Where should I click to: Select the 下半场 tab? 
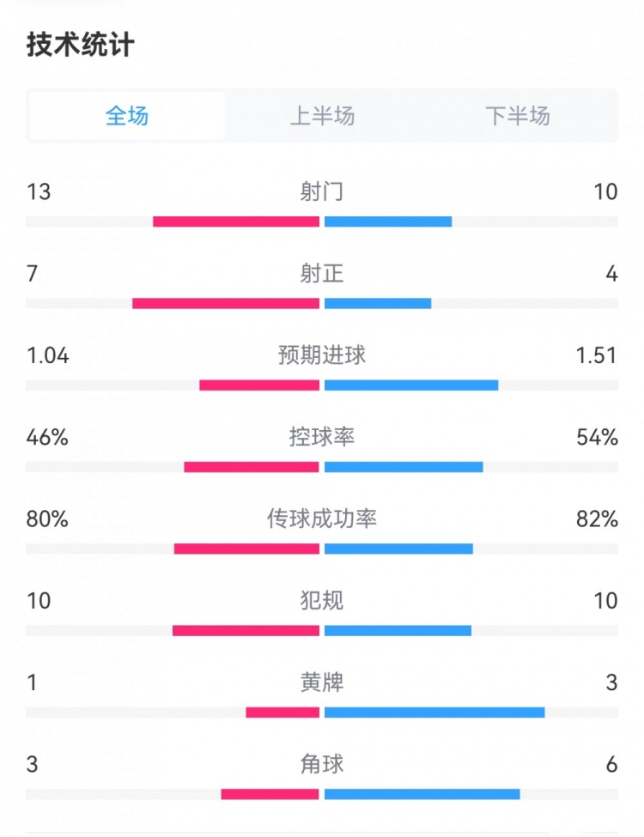(517, 116)
